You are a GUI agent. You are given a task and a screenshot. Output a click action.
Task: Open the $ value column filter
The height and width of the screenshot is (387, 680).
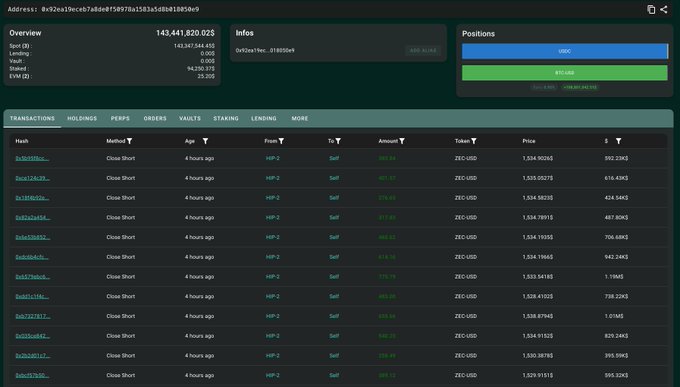(618, 141)
